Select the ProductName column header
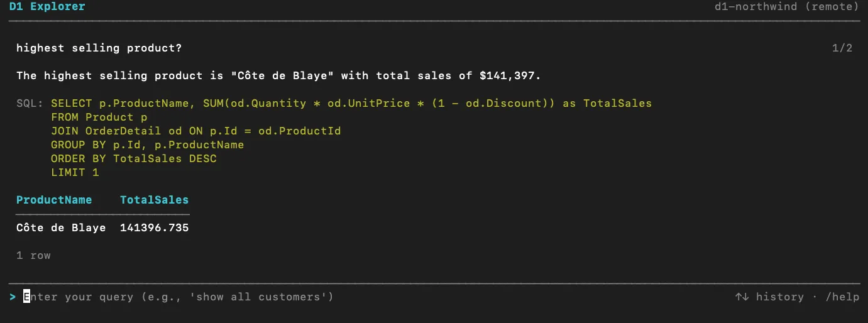868x323 pixels. click(54, 200)
